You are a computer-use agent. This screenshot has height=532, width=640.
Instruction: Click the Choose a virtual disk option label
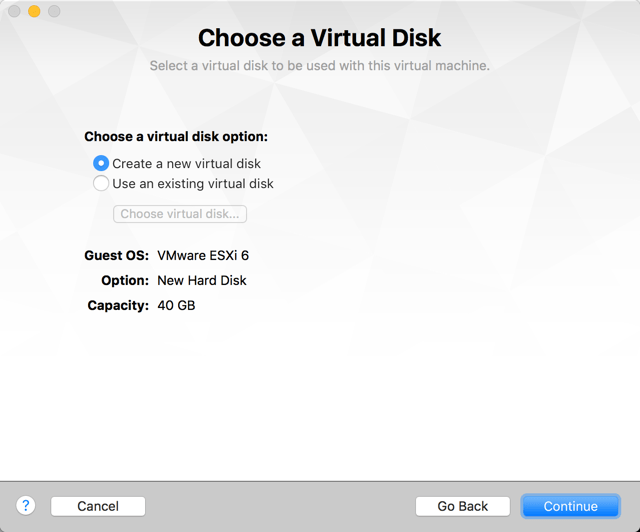pos(176,137)
